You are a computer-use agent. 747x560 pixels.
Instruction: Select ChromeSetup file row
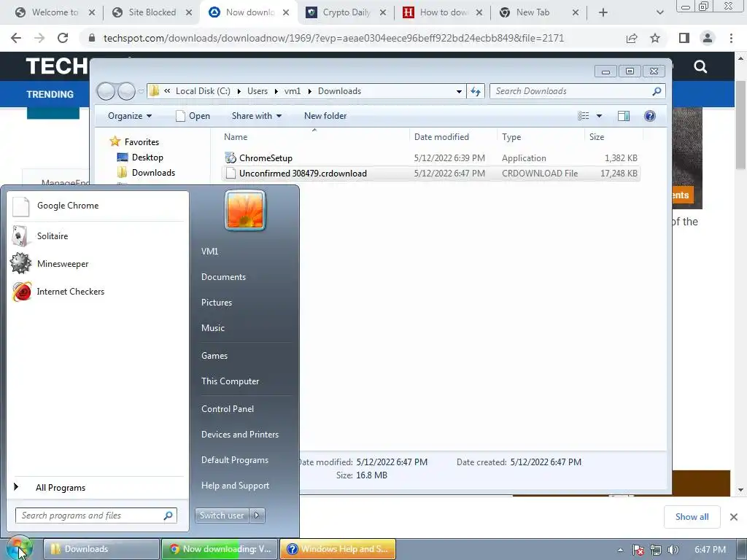click(430, 158)
